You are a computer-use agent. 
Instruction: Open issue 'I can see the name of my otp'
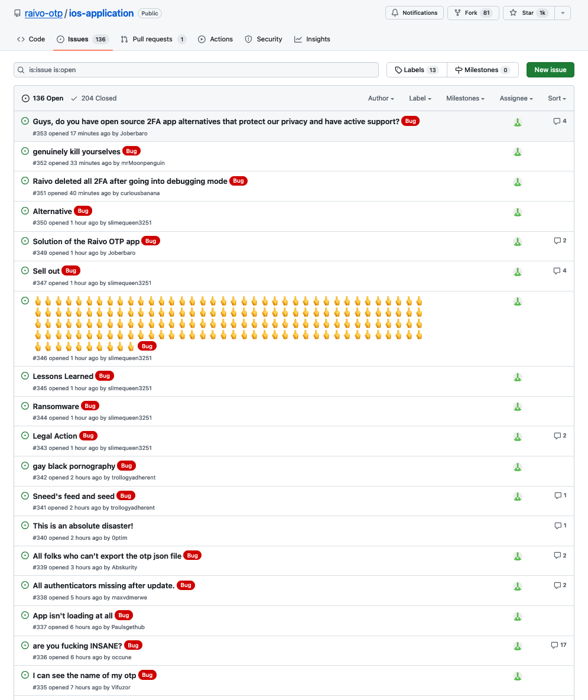click(85, 675)
